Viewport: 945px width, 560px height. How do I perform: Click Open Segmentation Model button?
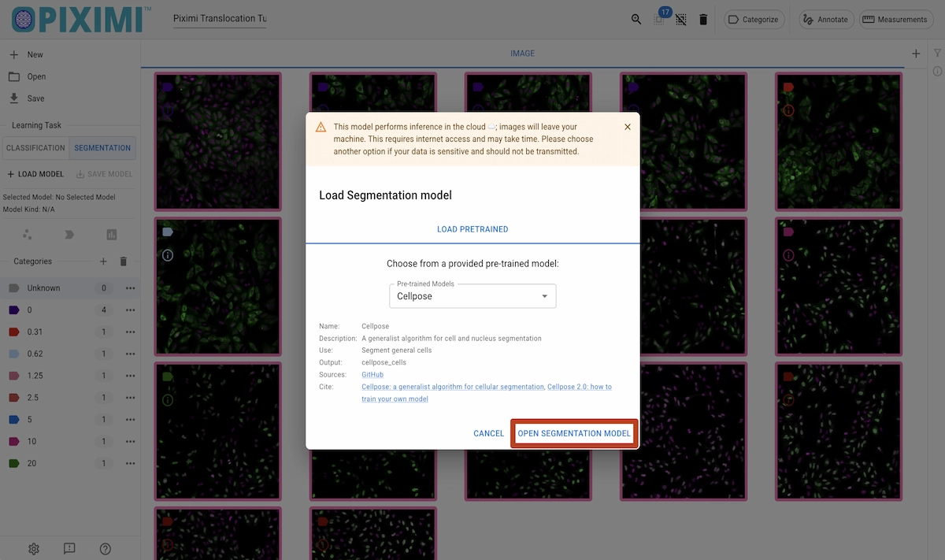(574, 434)
